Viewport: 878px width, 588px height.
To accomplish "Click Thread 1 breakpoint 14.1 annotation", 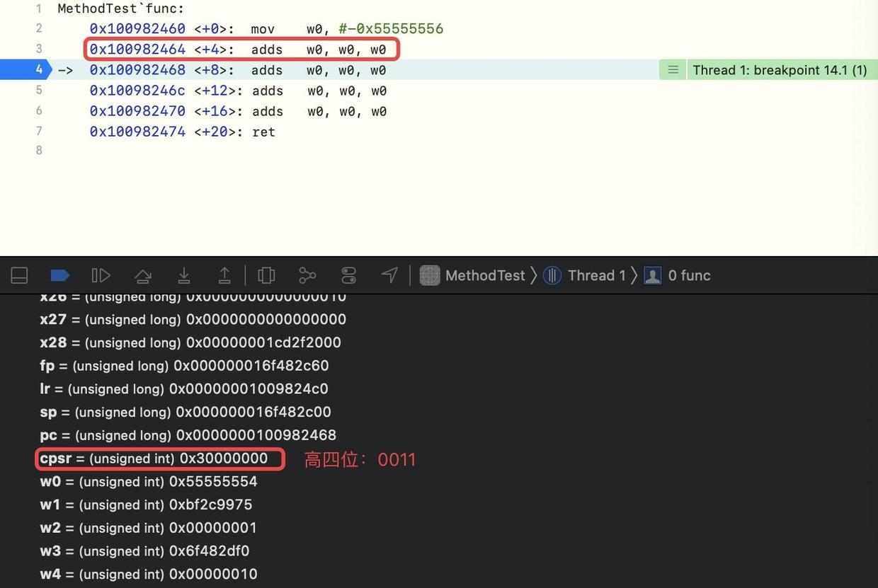I will click(780, 70).
